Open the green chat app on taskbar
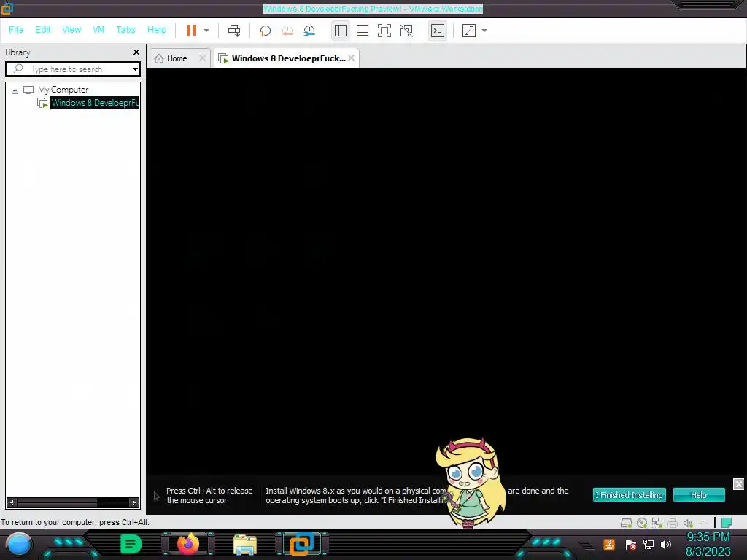The height and width of the screenshot is (560, 747). 131,544
